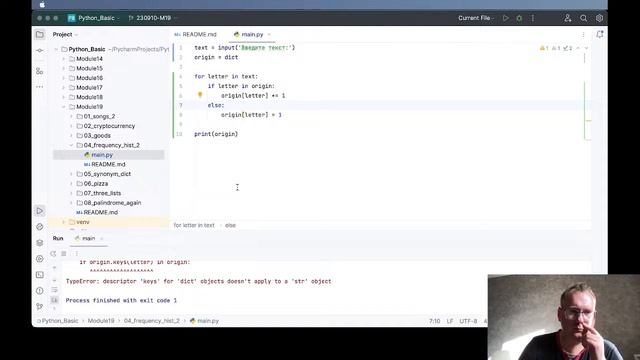Expand the Module14 folder

pos(64,59)
